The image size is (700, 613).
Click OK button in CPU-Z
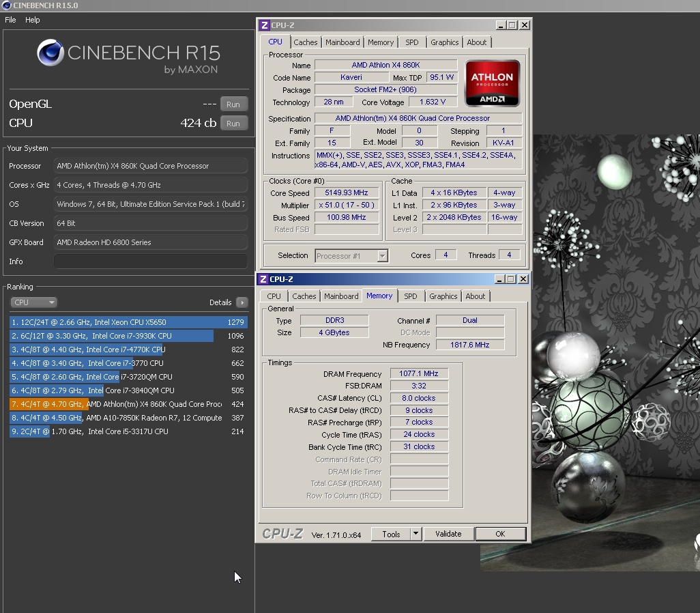coord(501,534)
